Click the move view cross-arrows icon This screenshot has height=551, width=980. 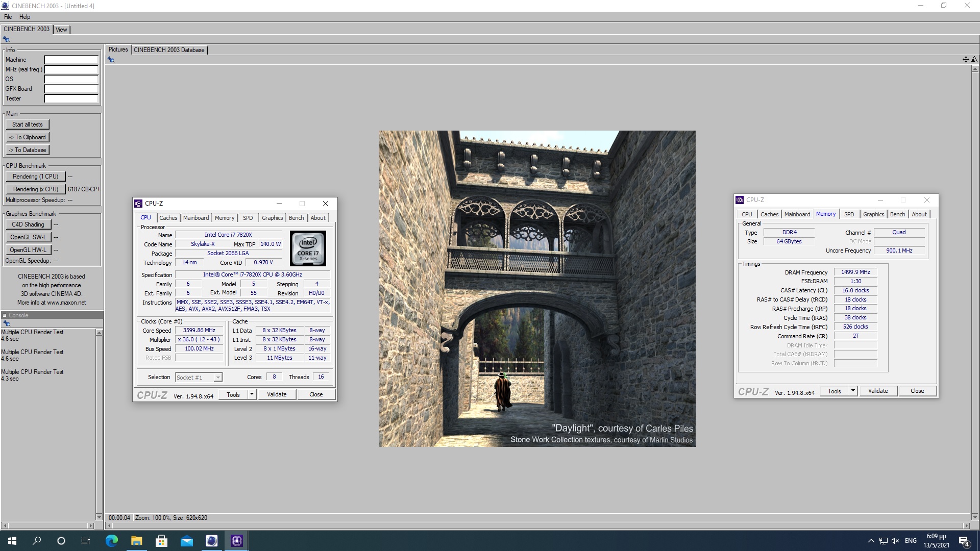pos(966,60)
